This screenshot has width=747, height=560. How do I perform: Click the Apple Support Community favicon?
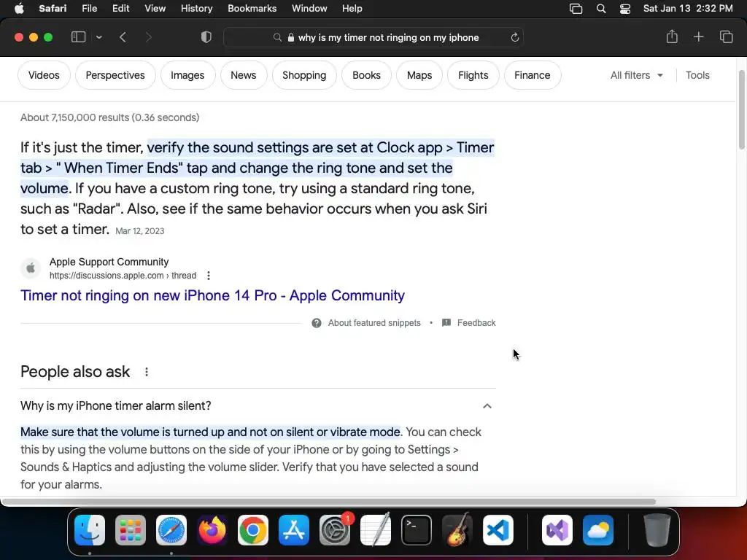point(31,268)
